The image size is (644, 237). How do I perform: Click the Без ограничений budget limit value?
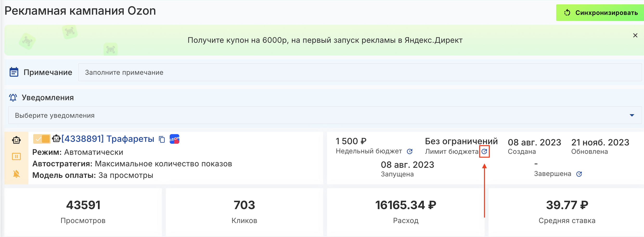[x=461, y=141]
